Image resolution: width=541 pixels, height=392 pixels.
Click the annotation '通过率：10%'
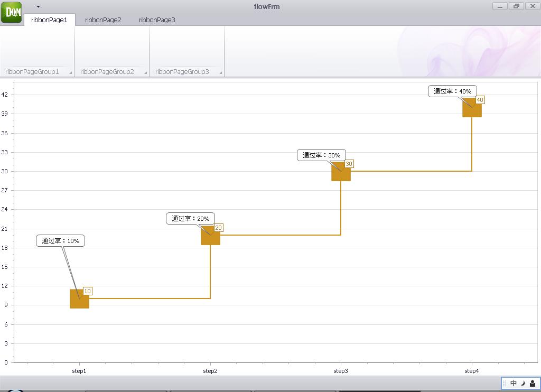(60, 240)
